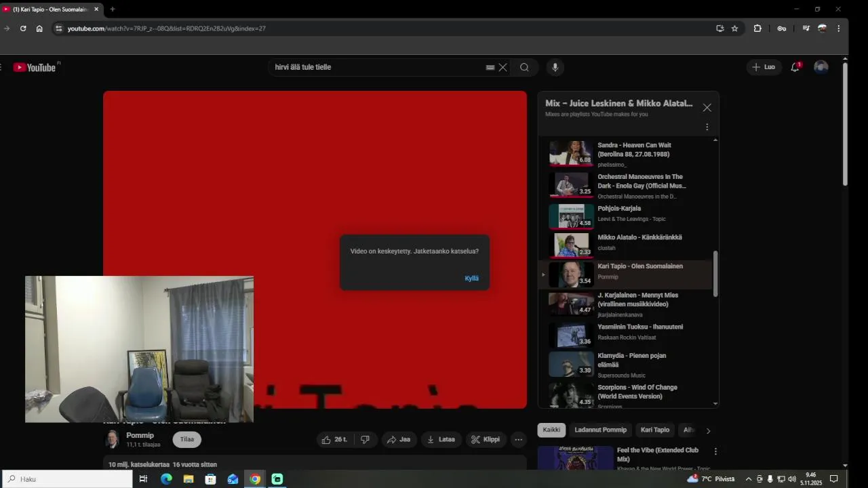Open the Pommip channel avatar
Viewport: 868px width, 488px height.
pyautogui.click(x=112, y=439)
